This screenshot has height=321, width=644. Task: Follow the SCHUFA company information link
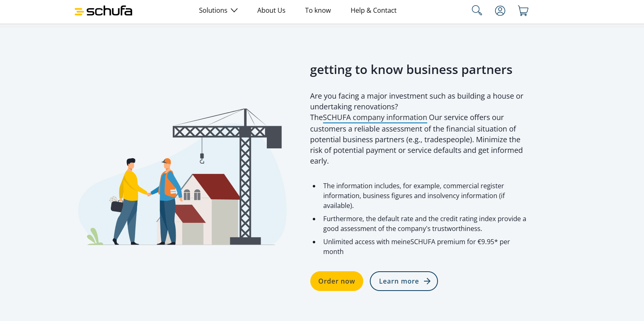pos(375,118)
